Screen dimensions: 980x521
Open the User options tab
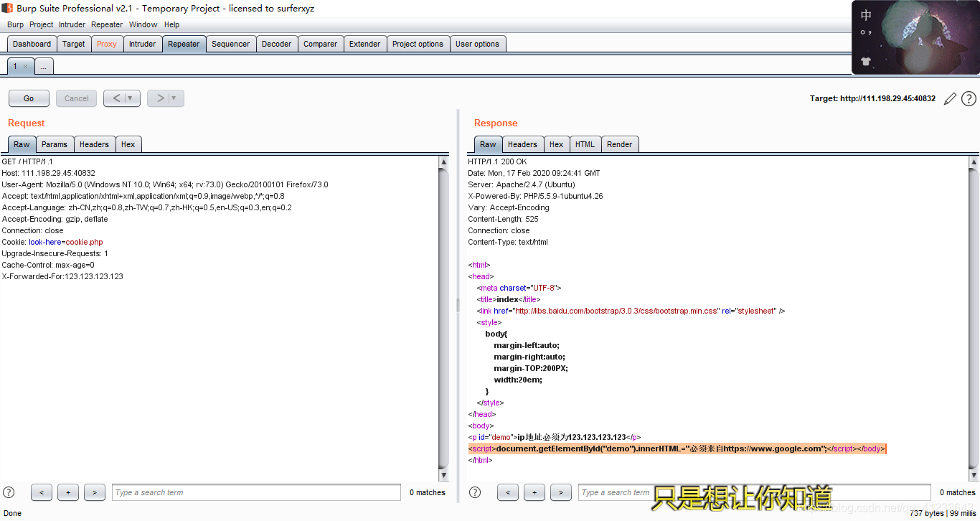pyautogui.click(x=477, y=44)
